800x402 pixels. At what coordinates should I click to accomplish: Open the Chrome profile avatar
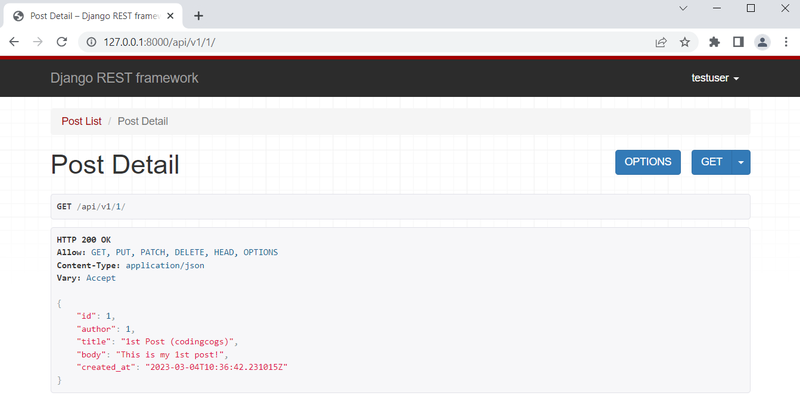coord(762,42)
